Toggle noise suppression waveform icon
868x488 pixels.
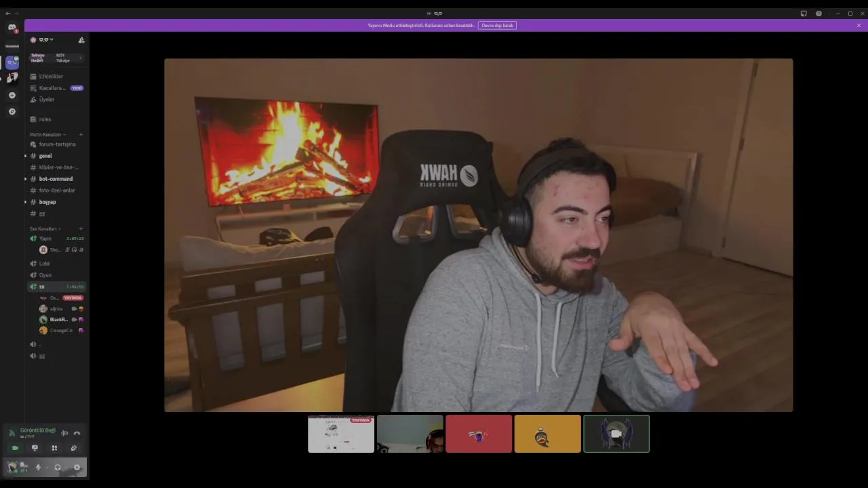64,433
